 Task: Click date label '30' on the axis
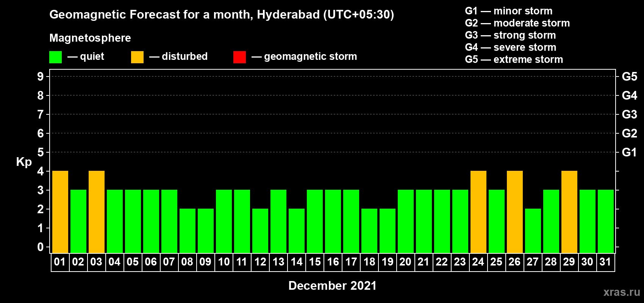(x=587, y=262)
